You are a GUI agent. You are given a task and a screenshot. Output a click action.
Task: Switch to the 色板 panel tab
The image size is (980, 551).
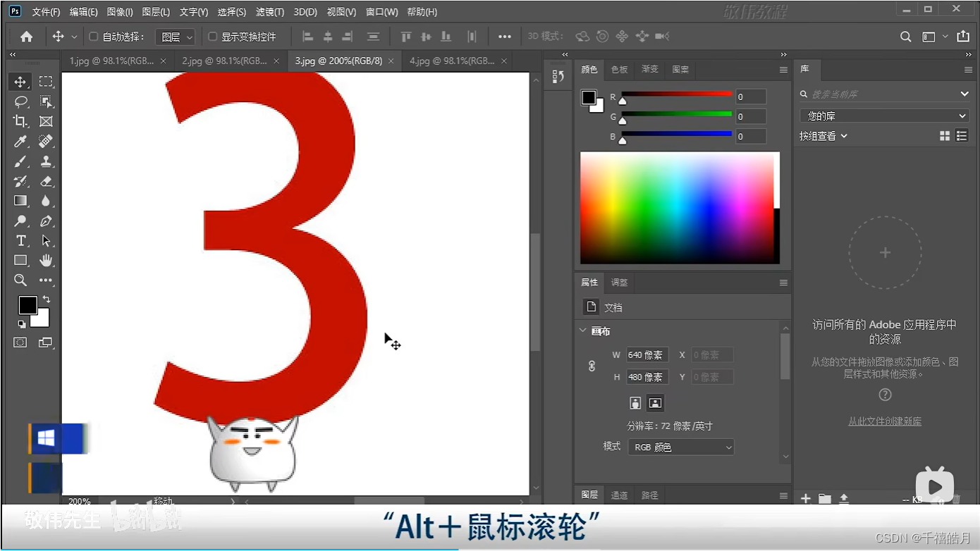click(619, 70)
